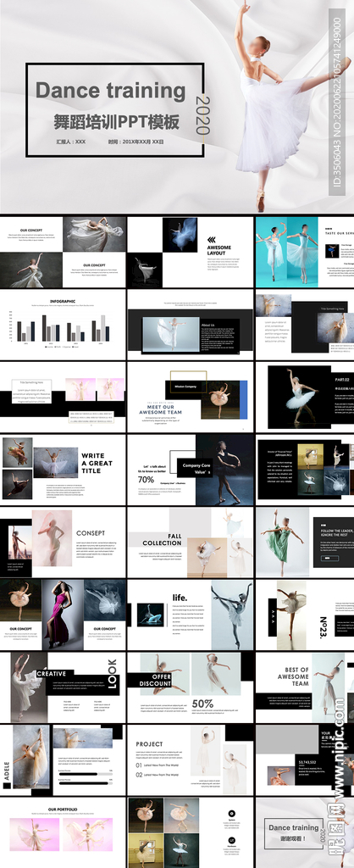Viewport: 354px width, 868px height.
Task: Click the double-chevron icon above AWESOME LAYOUT
Action: (211, 240)
